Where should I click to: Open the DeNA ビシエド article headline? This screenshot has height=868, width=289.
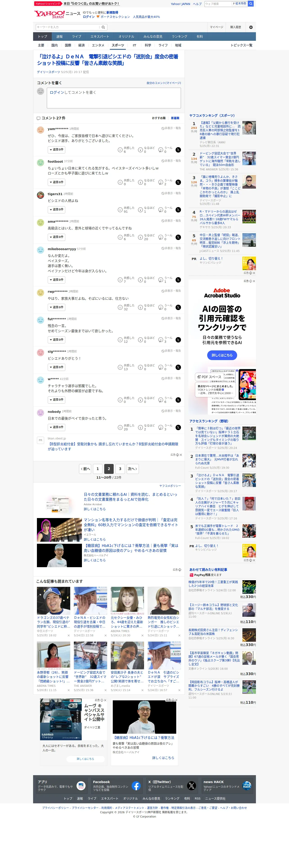(108, 60)
